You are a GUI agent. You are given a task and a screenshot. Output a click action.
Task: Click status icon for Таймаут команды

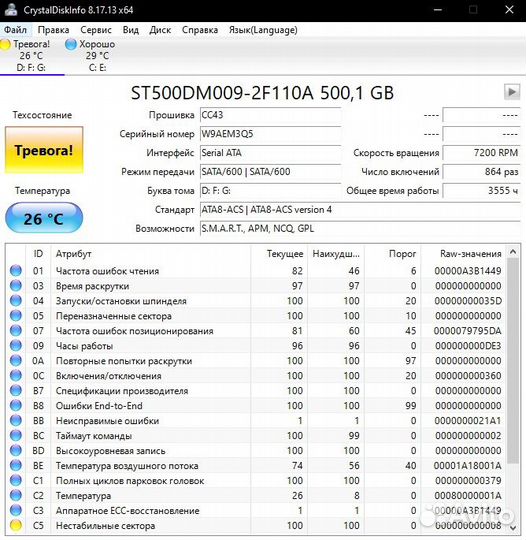click(16, 436)
